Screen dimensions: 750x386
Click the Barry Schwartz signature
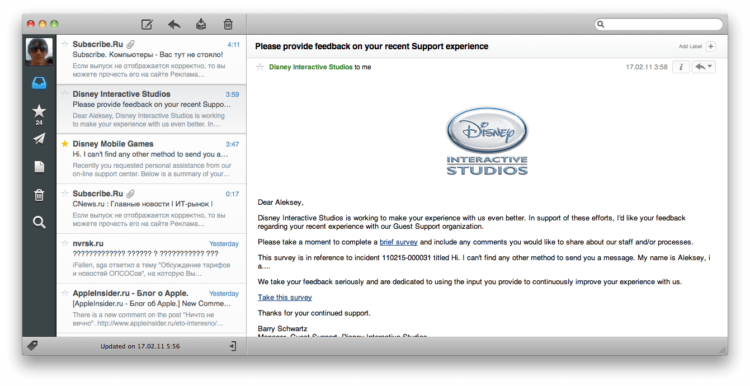[x=282, y=329]
